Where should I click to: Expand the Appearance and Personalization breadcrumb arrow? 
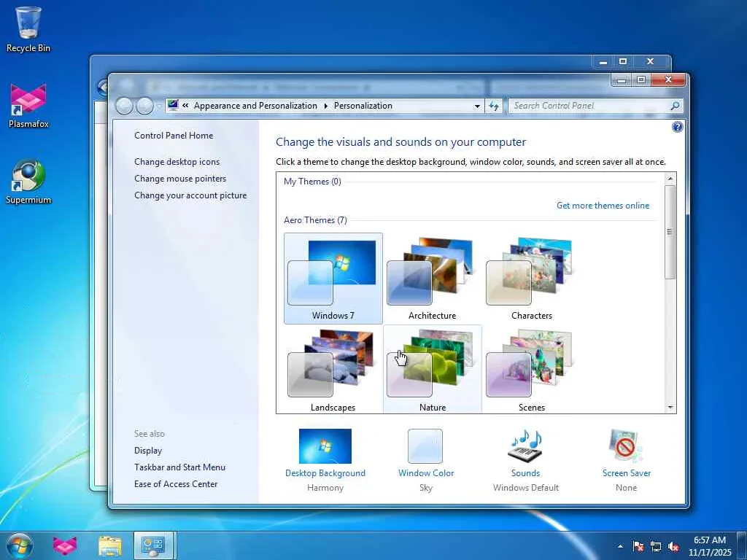(326, 106)
